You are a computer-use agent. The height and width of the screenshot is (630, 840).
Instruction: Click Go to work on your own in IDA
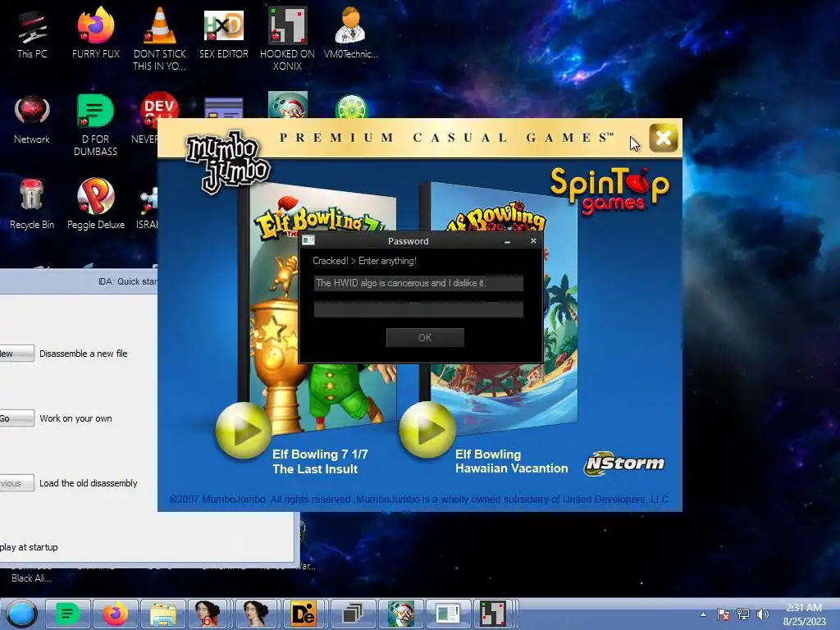[x=16, y=418]
